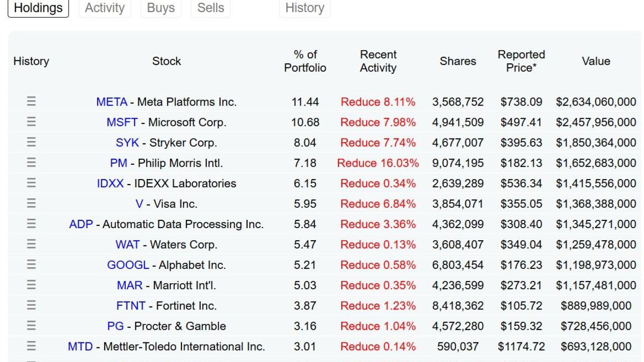Click history icon beside Stryker Corp.
The height and width of the screenshot is (362, 644).
pyautogui.click(x=31, y=142)
